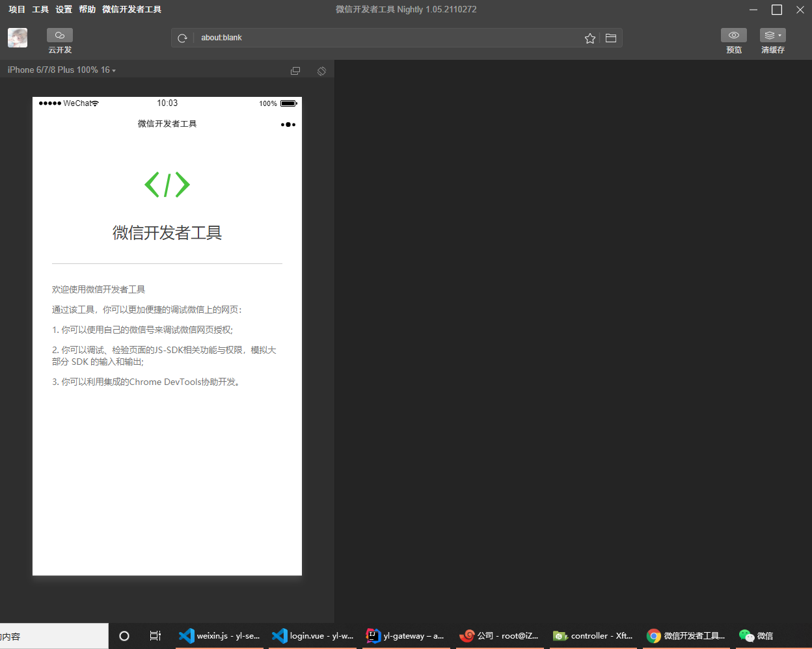Screen dimensions: 812x649
Task: Switch to controller Xftp taskbar item
Action: click(x=593, y=636)
